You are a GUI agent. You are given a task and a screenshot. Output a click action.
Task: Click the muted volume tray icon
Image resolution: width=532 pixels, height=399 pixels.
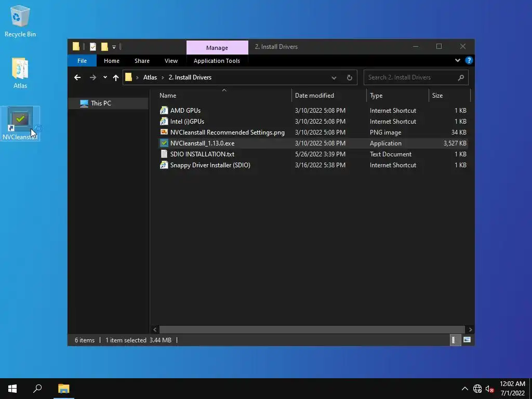tap(489, 389)
